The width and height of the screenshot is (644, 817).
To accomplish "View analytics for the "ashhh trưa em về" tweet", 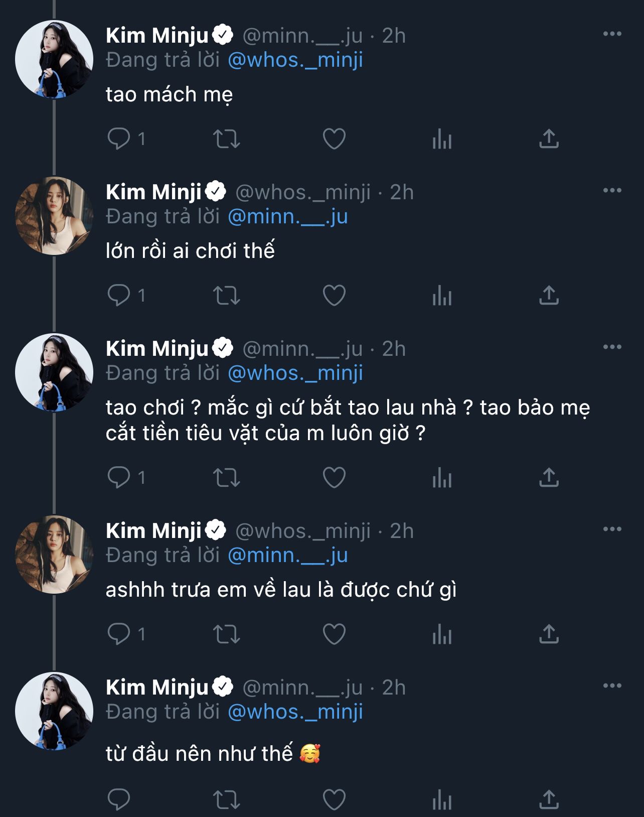I will click(x=442, y=634).
